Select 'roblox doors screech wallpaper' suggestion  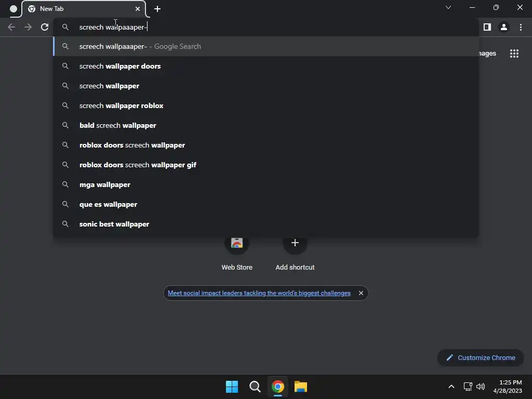(x=266, y=145)
